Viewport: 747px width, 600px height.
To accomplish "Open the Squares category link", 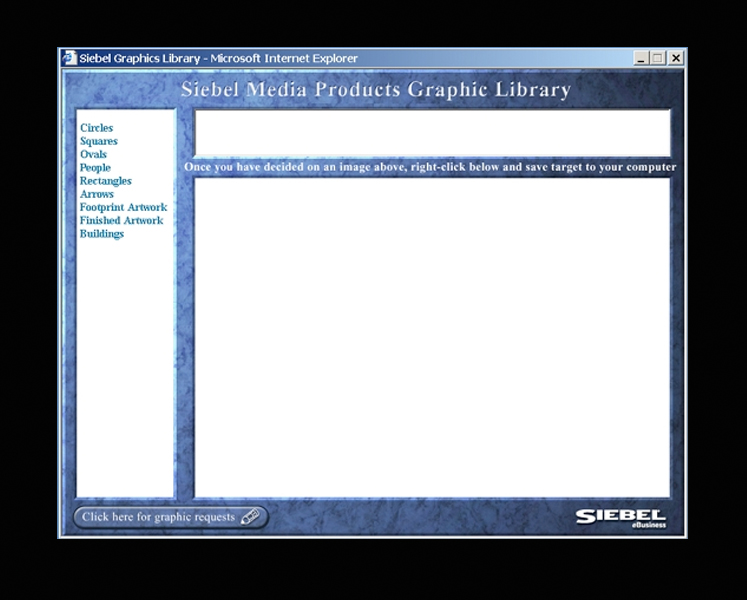I will click(x=99, y=141).
